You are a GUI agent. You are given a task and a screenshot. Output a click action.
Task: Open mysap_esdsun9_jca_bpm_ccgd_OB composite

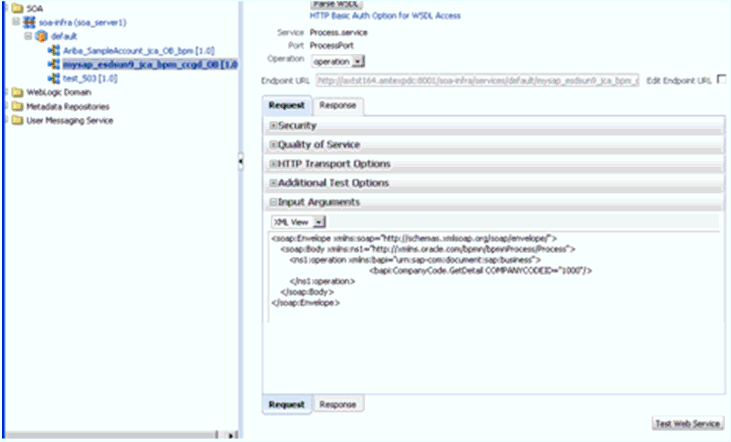(150, 64)
